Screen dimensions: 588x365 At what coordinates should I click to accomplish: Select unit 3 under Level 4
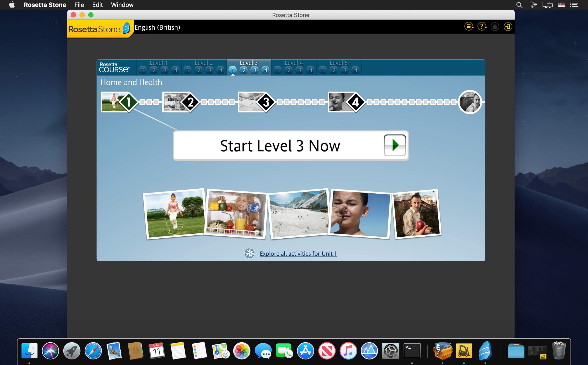click(x=300, y=70)
